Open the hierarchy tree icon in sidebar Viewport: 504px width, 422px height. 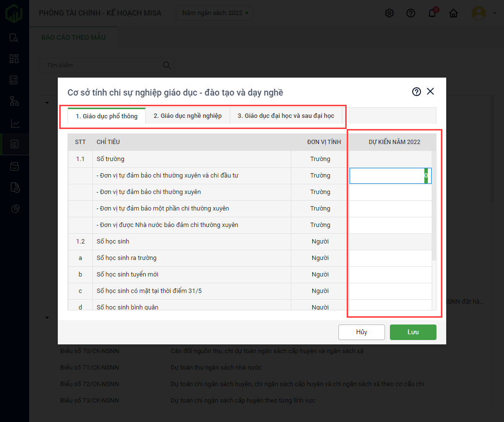pos(14,101)
